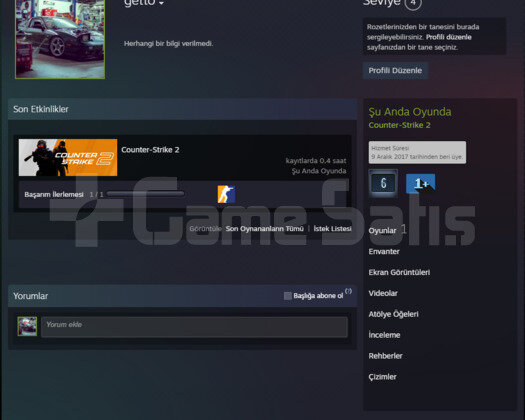The image size is (525, 420).
Task: Open İstek Listesi link
Action: pyautogui.click(x=332, y=229)
